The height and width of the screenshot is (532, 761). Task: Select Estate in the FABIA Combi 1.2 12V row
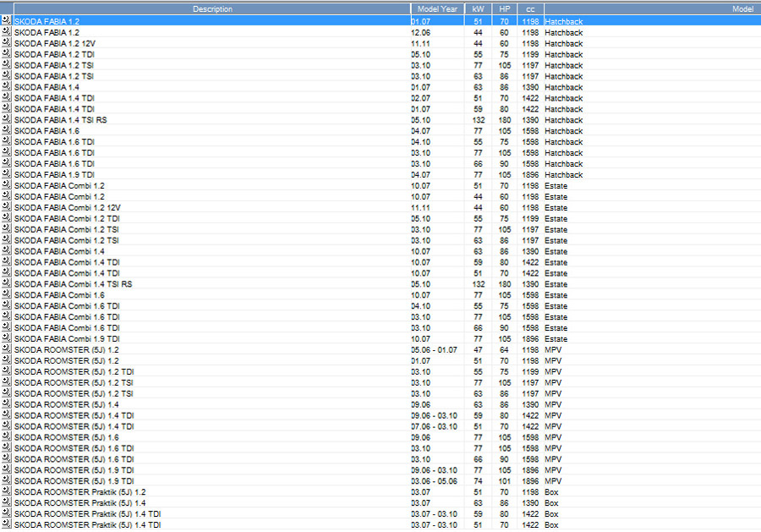[x=556, y=208]
